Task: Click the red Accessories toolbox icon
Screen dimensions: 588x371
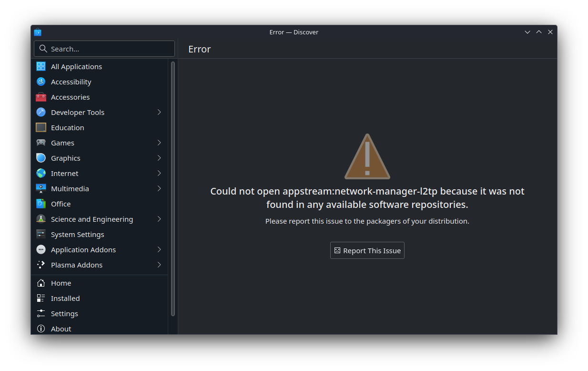Action: tap(41, 97)
